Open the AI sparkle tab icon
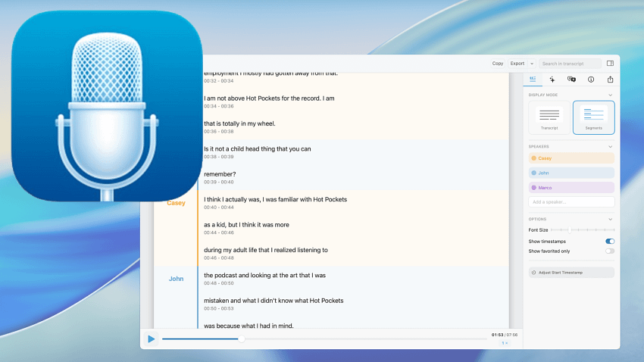644x362 pixels. 552,80
